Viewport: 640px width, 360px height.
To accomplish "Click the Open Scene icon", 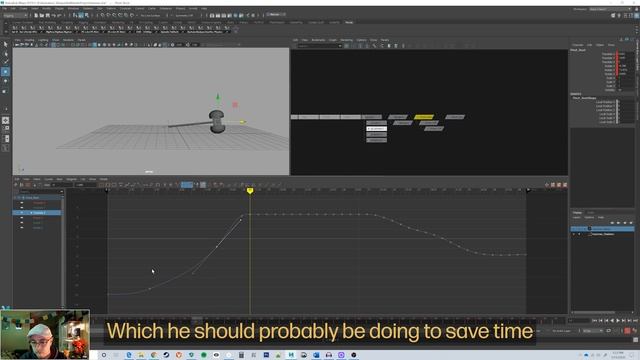I will 42,15.
